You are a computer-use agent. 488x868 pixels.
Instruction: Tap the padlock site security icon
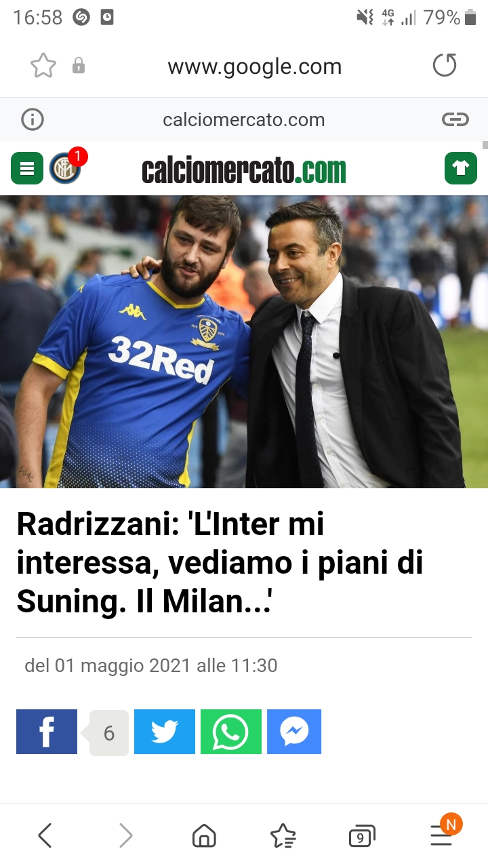(79, 66)
